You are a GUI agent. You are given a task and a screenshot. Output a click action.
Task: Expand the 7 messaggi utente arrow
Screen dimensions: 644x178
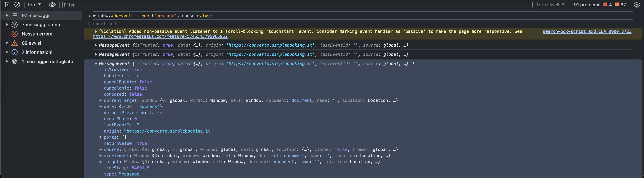(x=7, y=25)
